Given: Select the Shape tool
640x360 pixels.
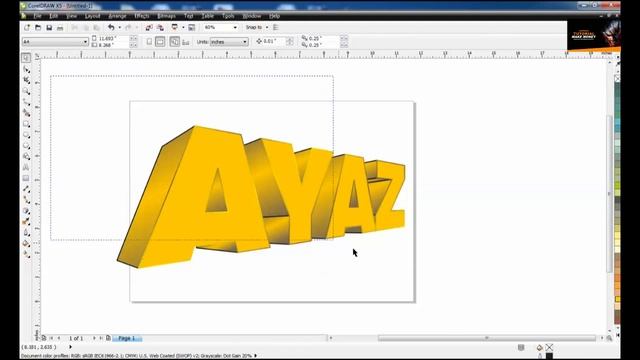Looking at the screenshot, I should 26,69.
